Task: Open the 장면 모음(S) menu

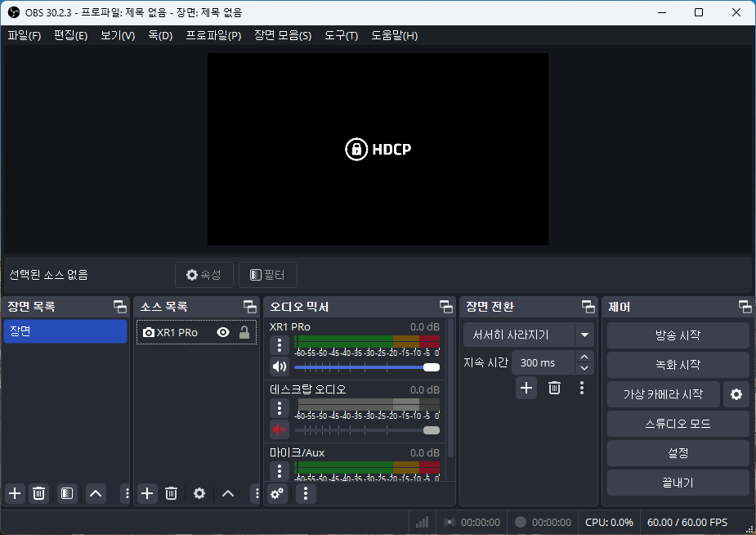Action: [x=283, y=35]
